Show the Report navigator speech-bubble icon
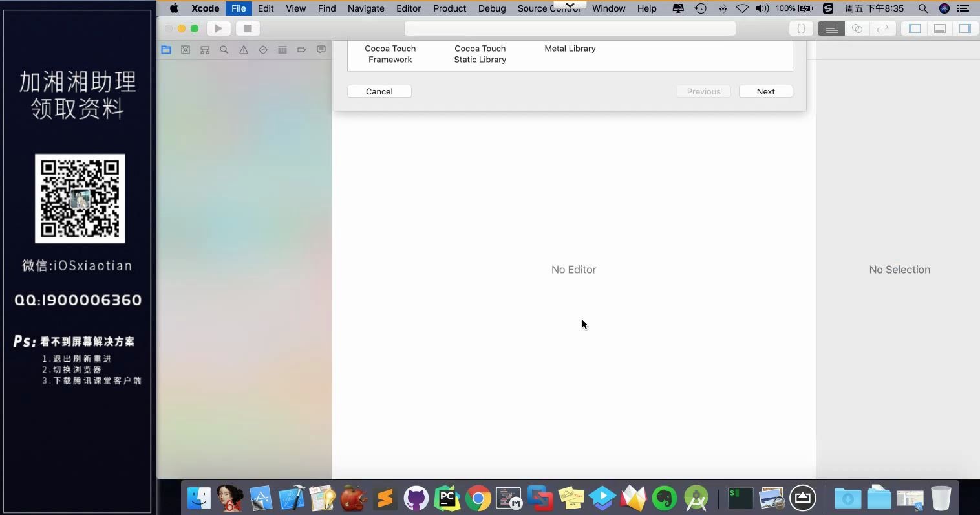Viewport: 980px width, 515px height. click(321, 50)
